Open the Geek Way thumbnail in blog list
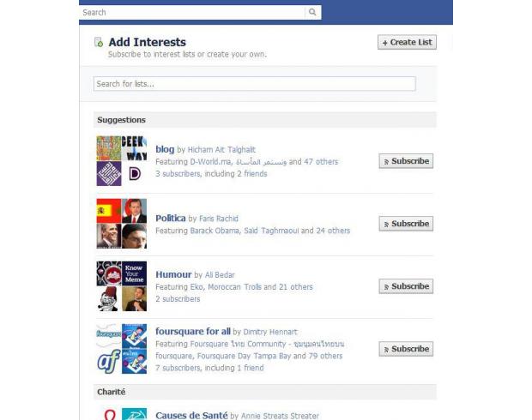 pyautogui.click(x=135, y=148)
